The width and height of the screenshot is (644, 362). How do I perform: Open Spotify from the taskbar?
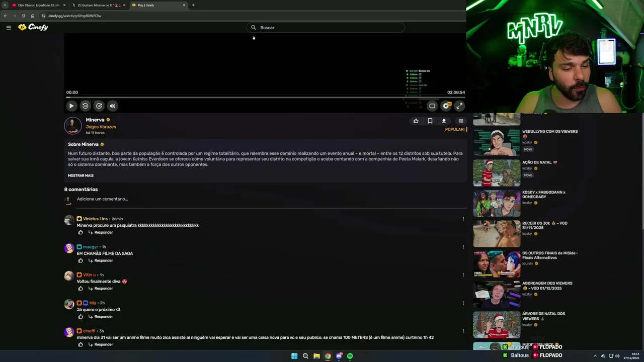[350, 356]
